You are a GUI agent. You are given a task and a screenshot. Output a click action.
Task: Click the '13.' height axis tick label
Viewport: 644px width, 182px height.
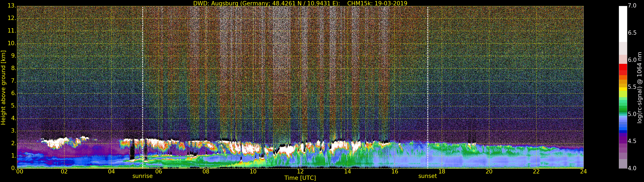(x=12, y=6)
